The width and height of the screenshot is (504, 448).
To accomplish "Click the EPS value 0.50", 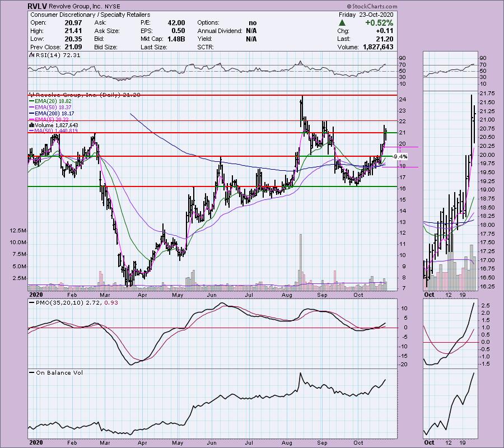I will [x=178, y=31].
